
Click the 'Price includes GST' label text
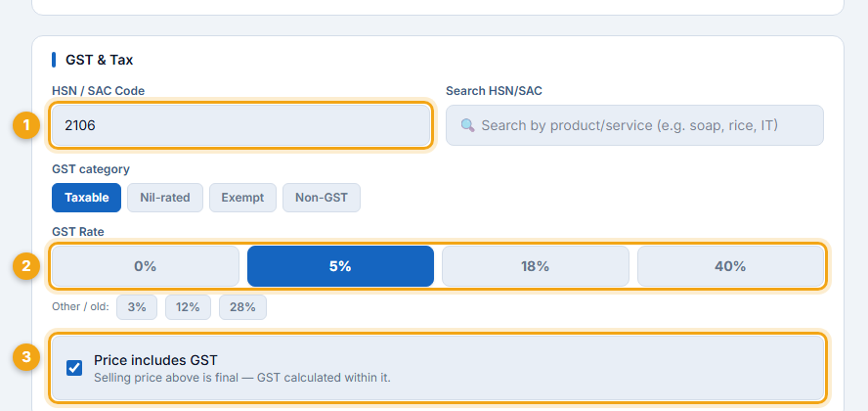155,360
